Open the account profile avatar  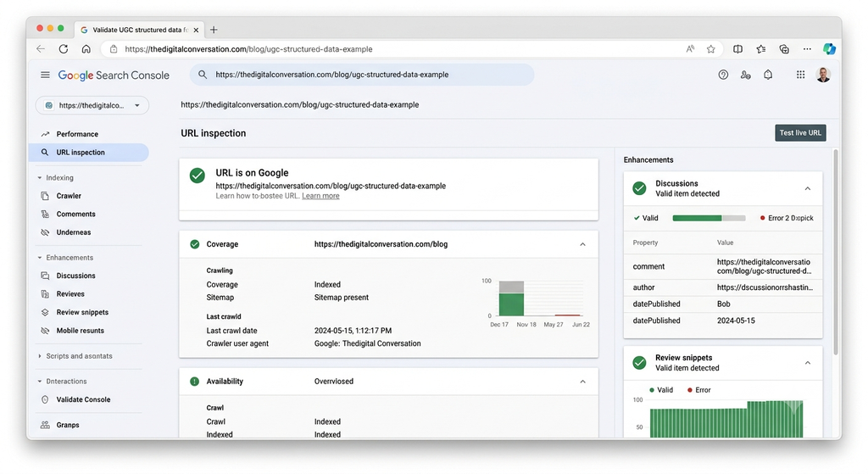point(823,75)
